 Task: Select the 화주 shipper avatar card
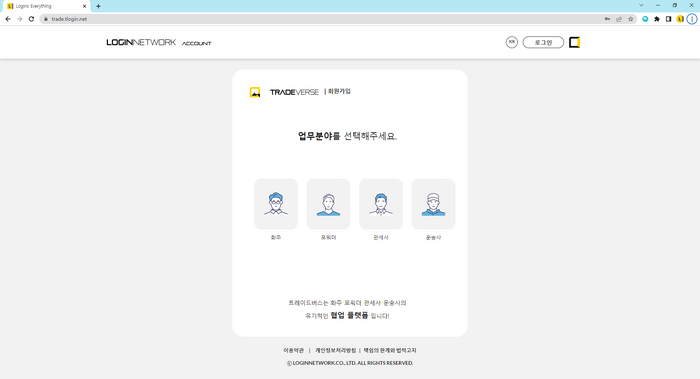[276, 204]
